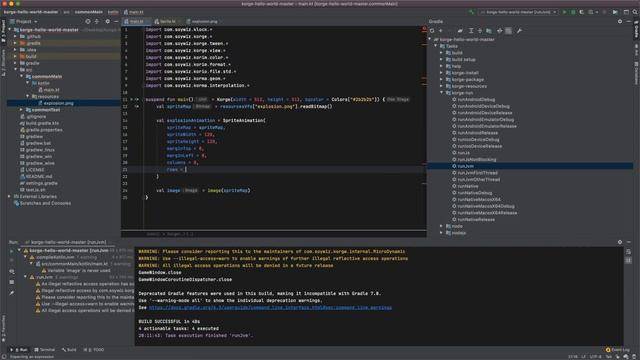Select README.md in Project tree

tap(39, 176)
